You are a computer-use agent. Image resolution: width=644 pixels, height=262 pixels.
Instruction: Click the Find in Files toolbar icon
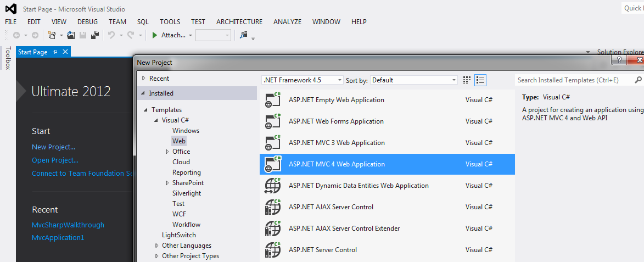(x=244, y=35)
